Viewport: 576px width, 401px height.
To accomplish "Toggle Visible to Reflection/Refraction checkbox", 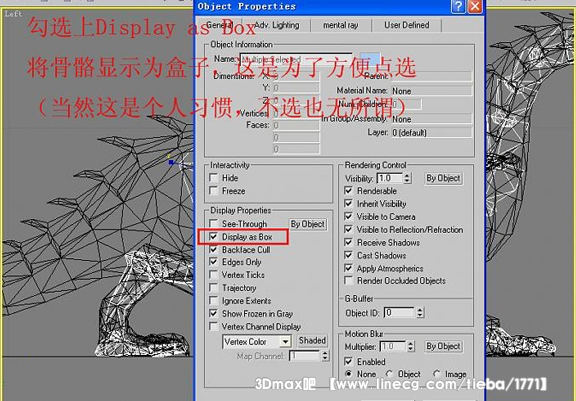I will [349, 230].
